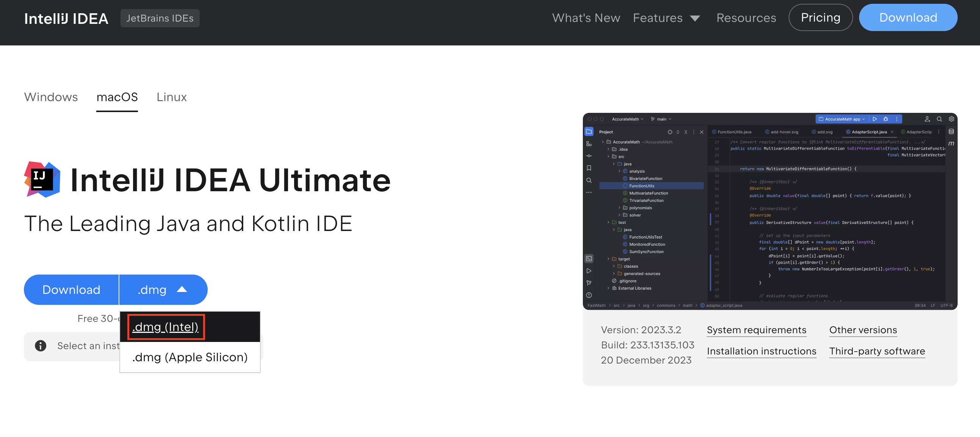Expand the polynomials folder in IDE preview
The width and height of the screenshot is (980, 437).
pos(619,208)
